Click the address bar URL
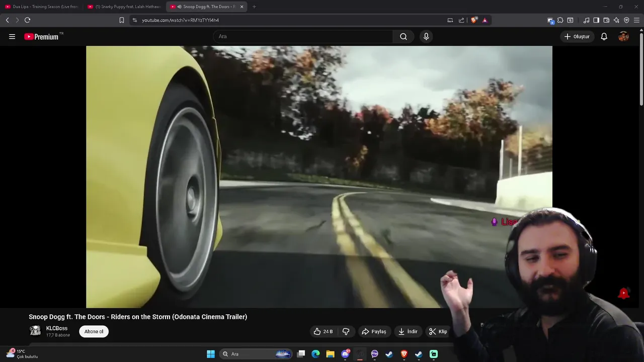The height and width of the screenshot is (362, 644). coord(181,20)
